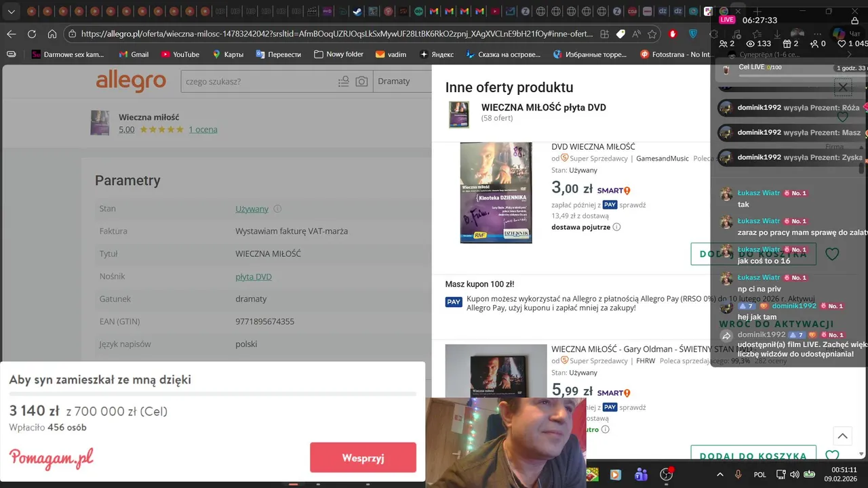Image resolution: width=868 pixels, height=488 pixels.
Task: Open the 1 ocena rating link
Action: pos(203,129)
